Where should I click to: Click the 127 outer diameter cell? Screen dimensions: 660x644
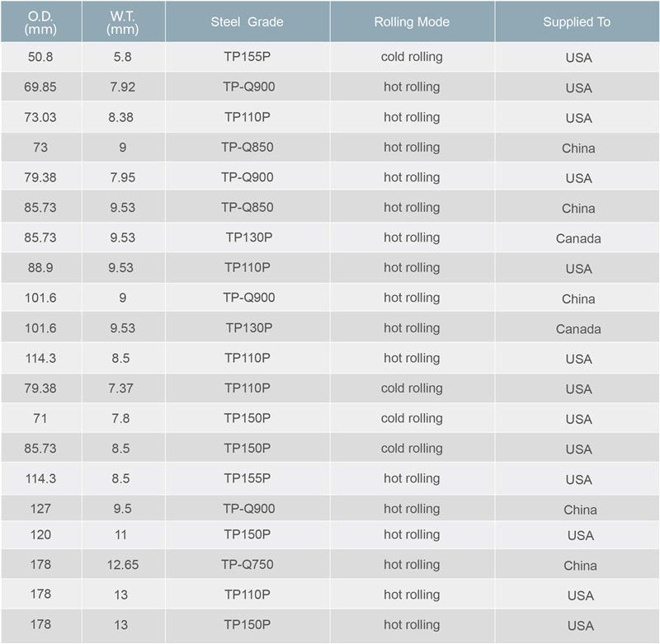(40, 509)
